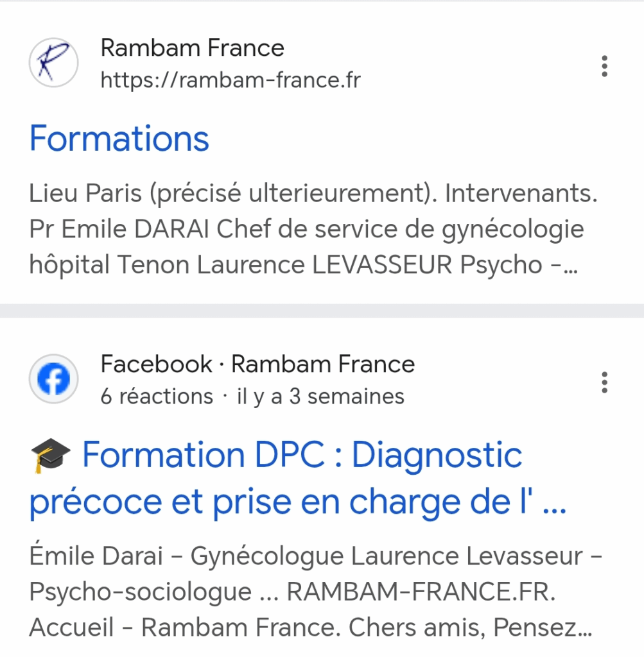Image resolution: width=644 pixels, height=657 pixels.
Task: Click the Facebook logo icon
Action: point(53,380)
